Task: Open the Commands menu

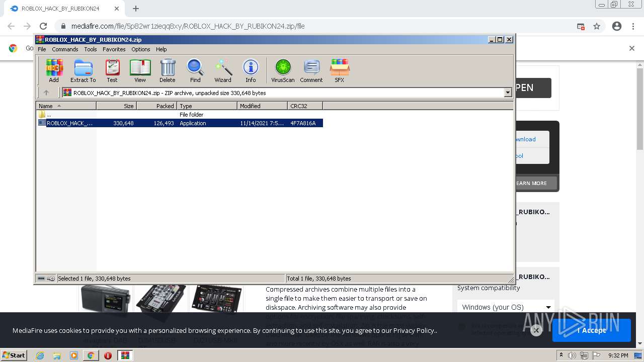Action: click(x=65, y=49)
